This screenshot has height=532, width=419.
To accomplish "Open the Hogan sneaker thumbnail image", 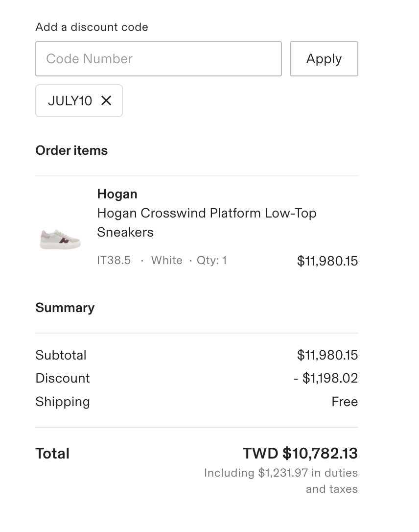I will 60,239.
